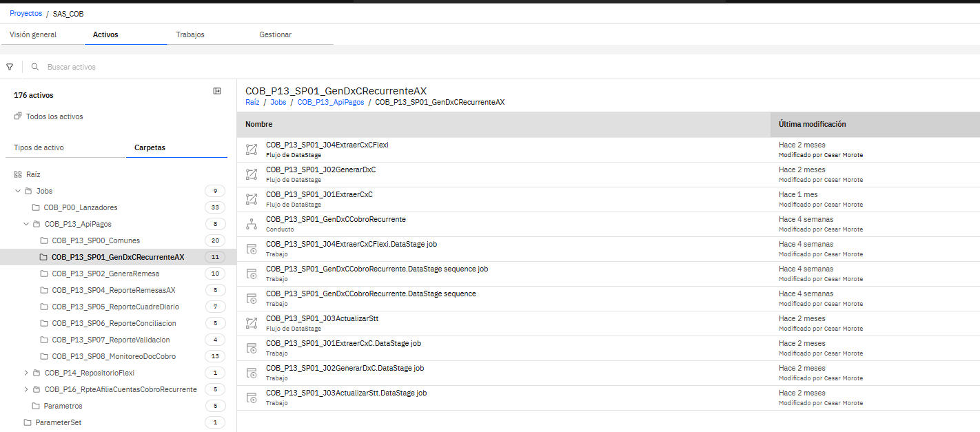Image resolution: width=980 pixels, height=432 pixels.
Task: Expand COB_P16_RpteAfiliaCuentasCobroRecurrente folder
Action: click(26, 389)
